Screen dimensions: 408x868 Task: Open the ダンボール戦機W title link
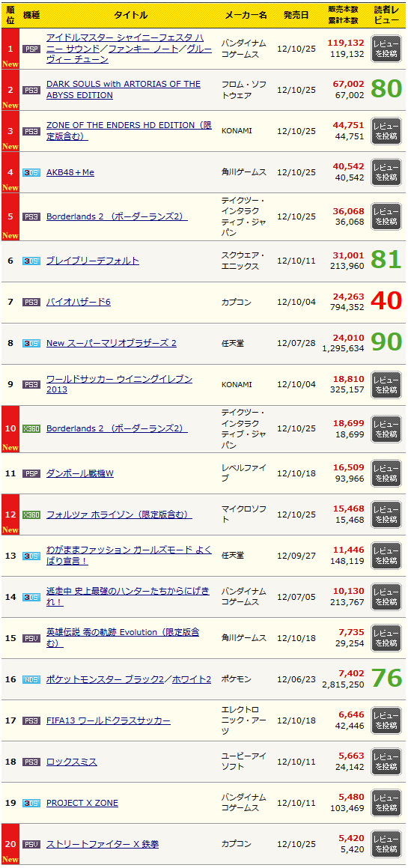pyautogui.click(x=80, y=473)
